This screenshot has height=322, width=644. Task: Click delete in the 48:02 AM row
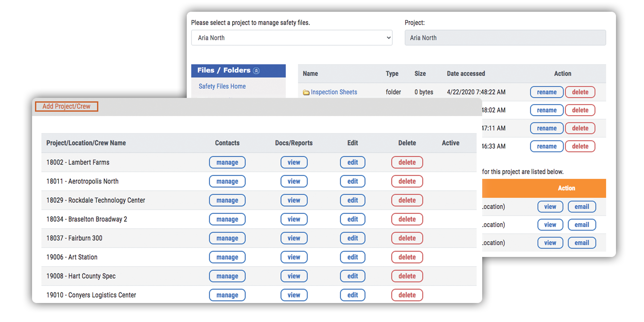(x=580, y=110)
